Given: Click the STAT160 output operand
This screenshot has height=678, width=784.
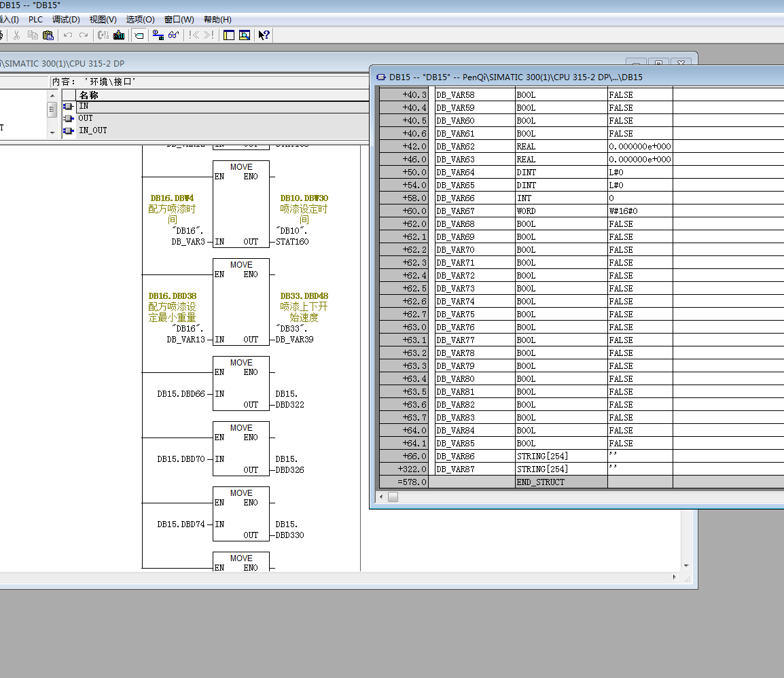Looking at the screenshot, I should [x=292, y=241].
